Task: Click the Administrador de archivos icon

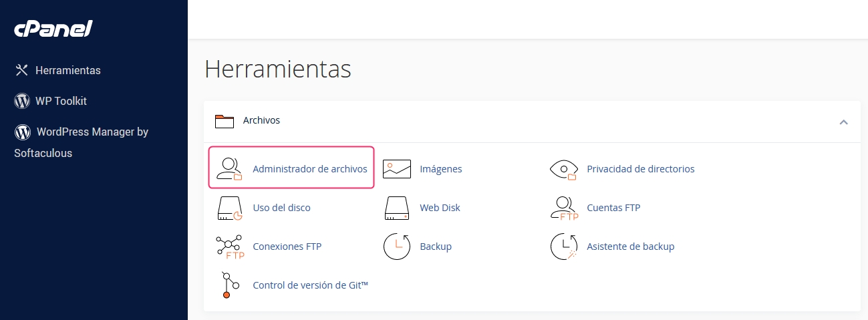Action: tap(229, 170)
